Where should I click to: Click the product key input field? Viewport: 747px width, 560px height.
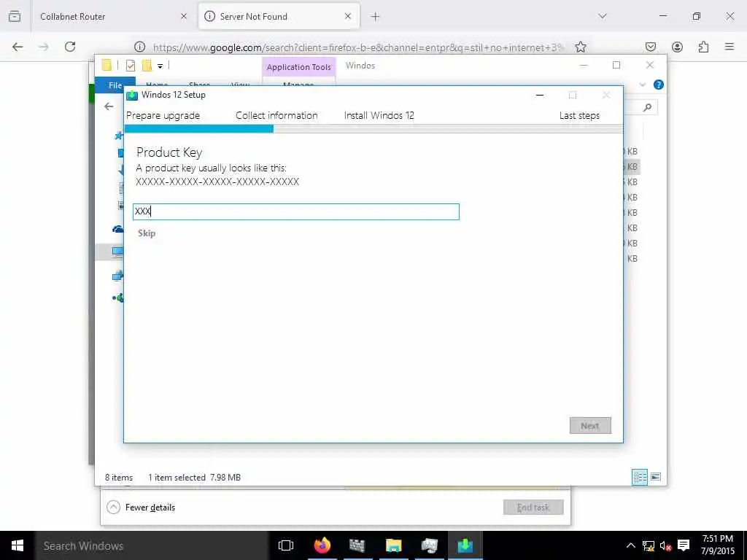pos(296,211)
